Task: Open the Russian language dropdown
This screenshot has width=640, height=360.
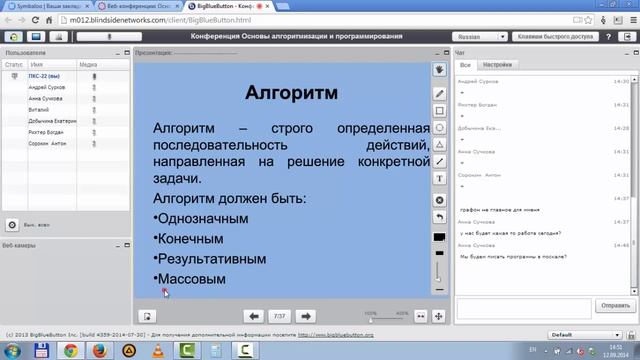Action: click(480, 37)
